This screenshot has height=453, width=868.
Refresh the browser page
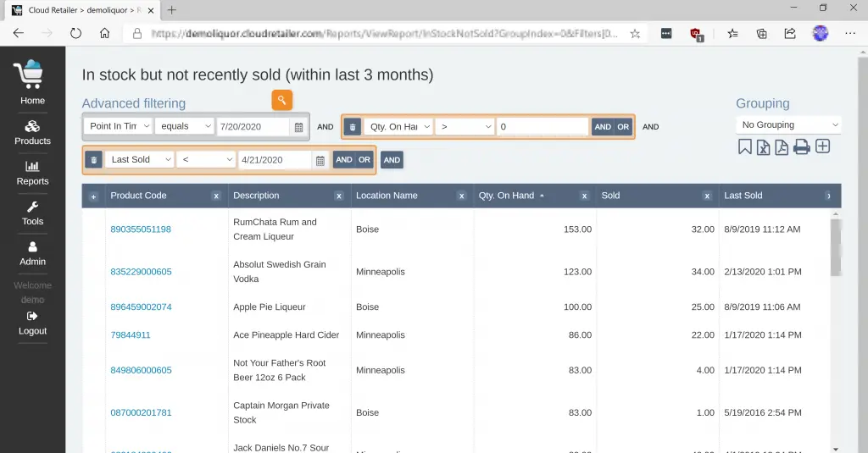(x=75, y=33)
